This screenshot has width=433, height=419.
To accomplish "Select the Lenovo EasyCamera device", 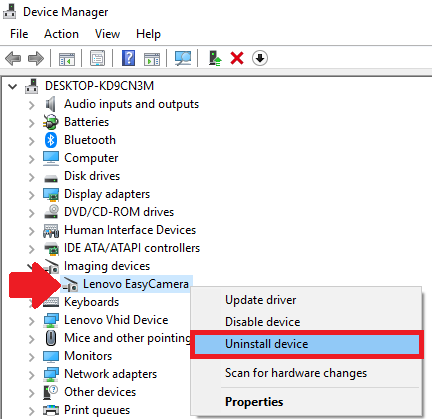I will point(136,284).
